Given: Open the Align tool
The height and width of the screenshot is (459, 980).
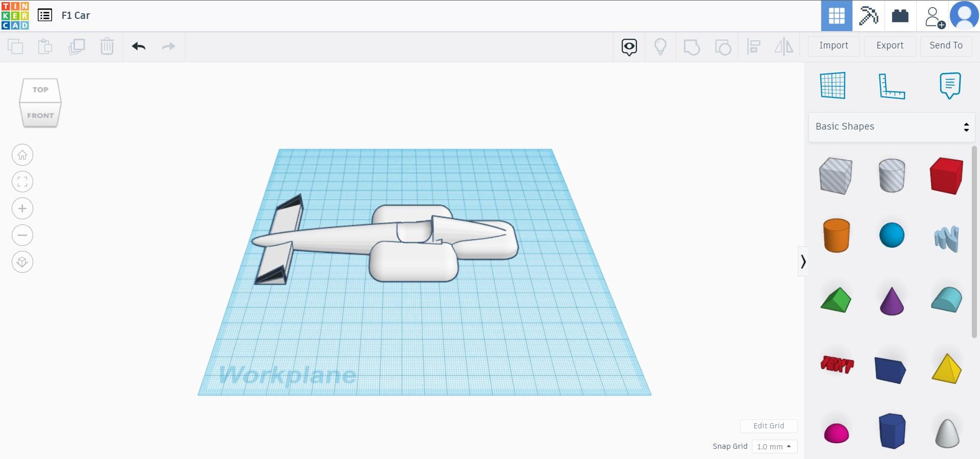Looking at the screenshot, I should click(x=753, y=47).
